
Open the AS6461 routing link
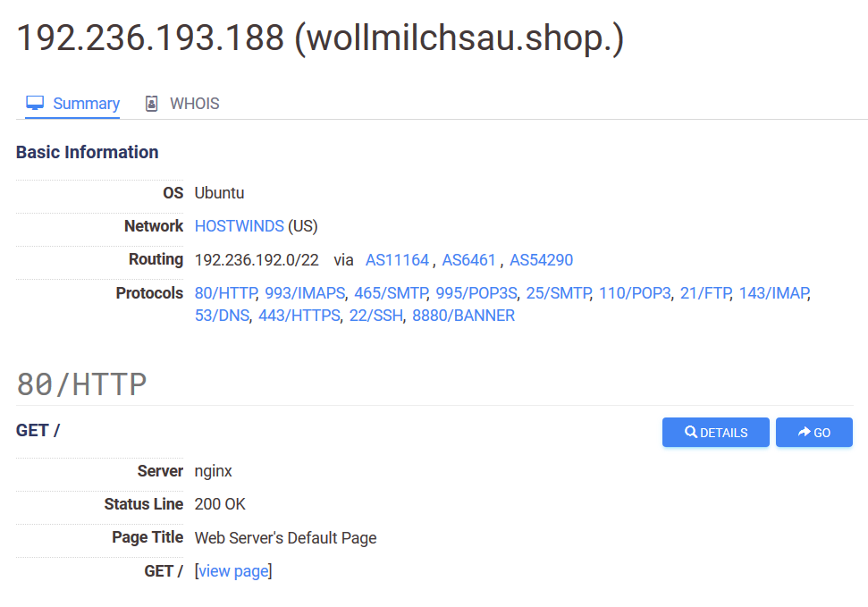(468, 260)
